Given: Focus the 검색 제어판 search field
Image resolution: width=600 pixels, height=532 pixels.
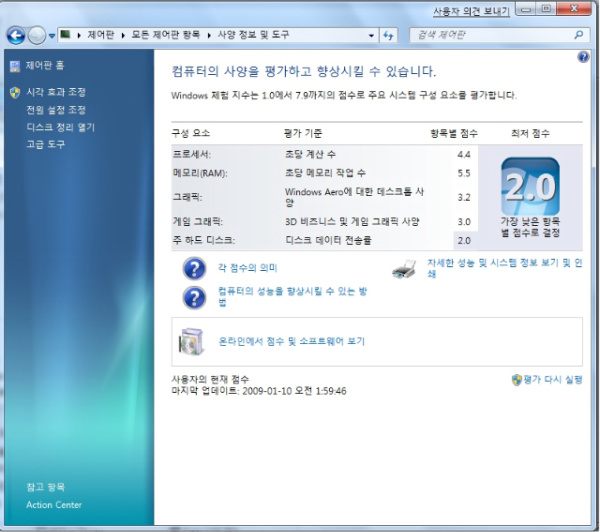Looking at the screenshot, I should pyautogui.click(x=494, y=35).
